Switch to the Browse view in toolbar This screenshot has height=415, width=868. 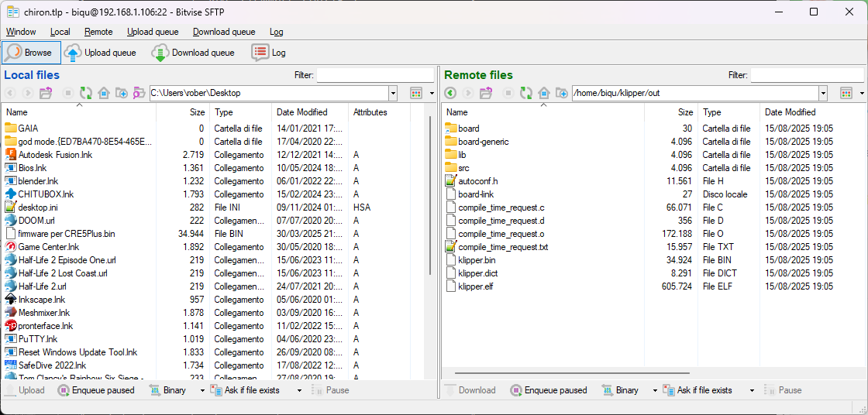pyautogui.click(x=31, y=53)
